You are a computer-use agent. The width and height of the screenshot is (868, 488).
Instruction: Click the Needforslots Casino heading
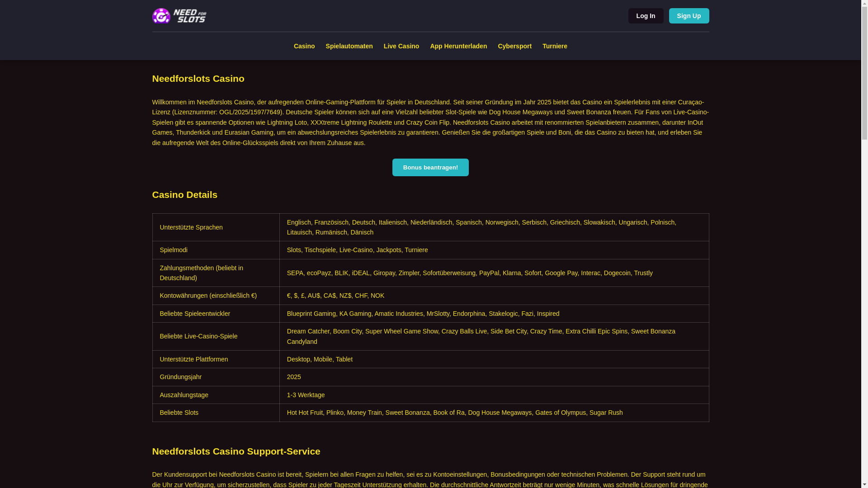pos(198,79)
